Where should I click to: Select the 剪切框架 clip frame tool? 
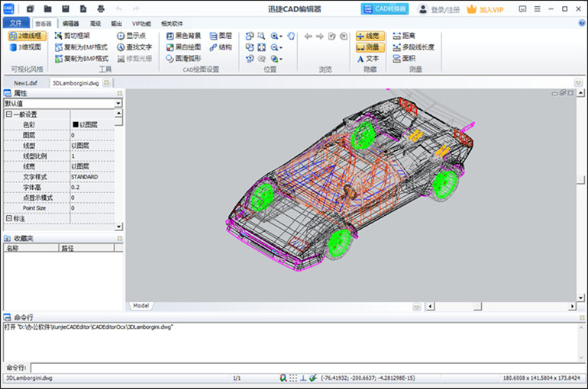coord(73,36)
